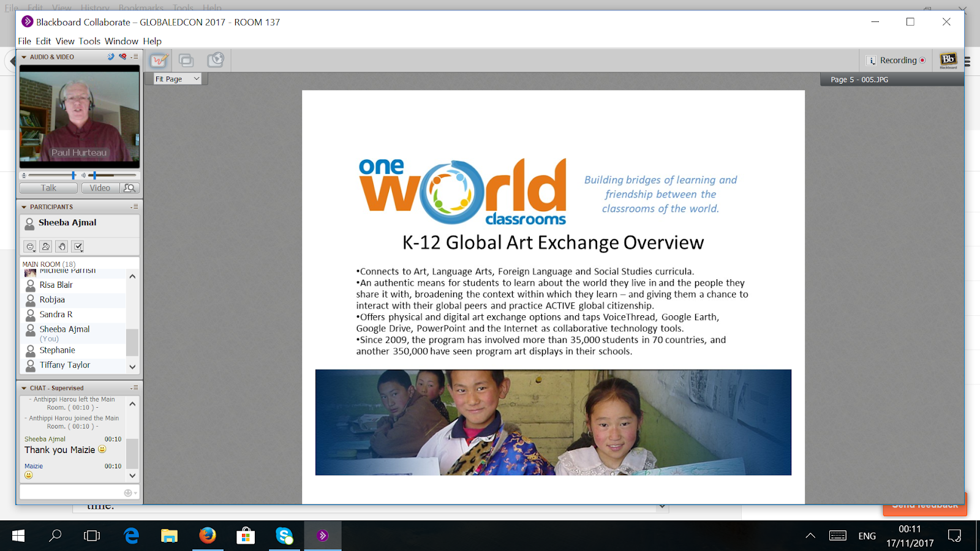The image size is (980, 551).
Task: Open the polling response checkmark menu
Action: [78, 247]
